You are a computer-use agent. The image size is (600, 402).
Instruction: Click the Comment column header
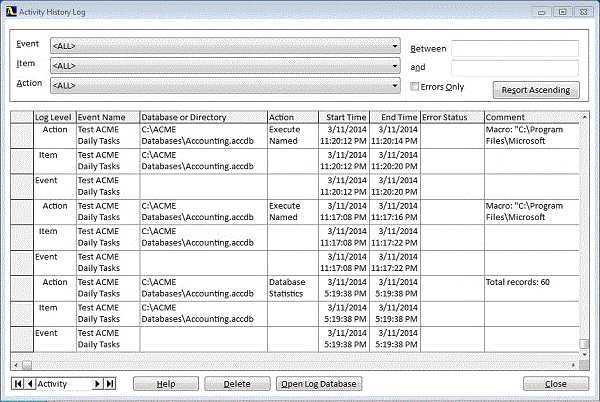[x=532, y=117]
